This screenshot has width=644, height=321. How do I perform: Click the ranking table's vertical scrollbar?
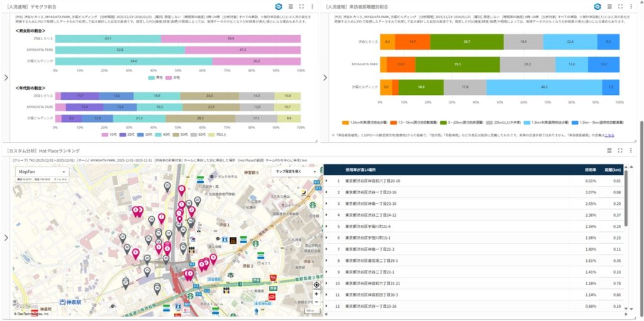(x=627, y=207)
